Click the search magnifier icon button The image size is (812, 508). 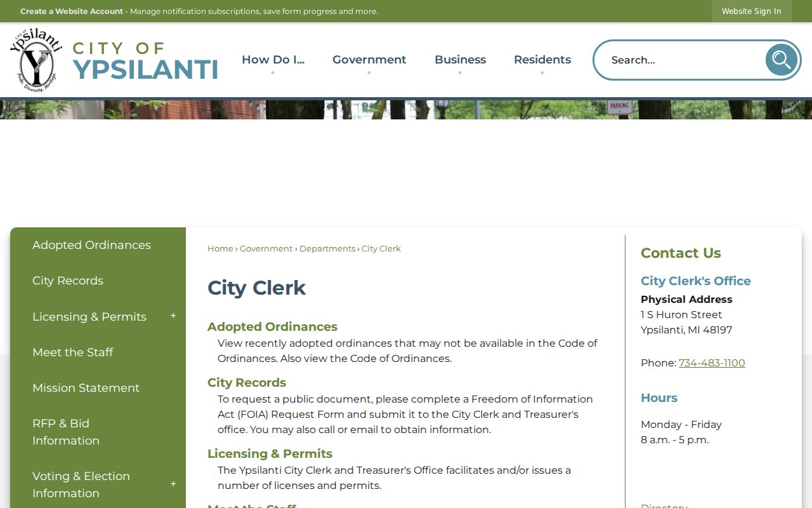coord(782,60)
